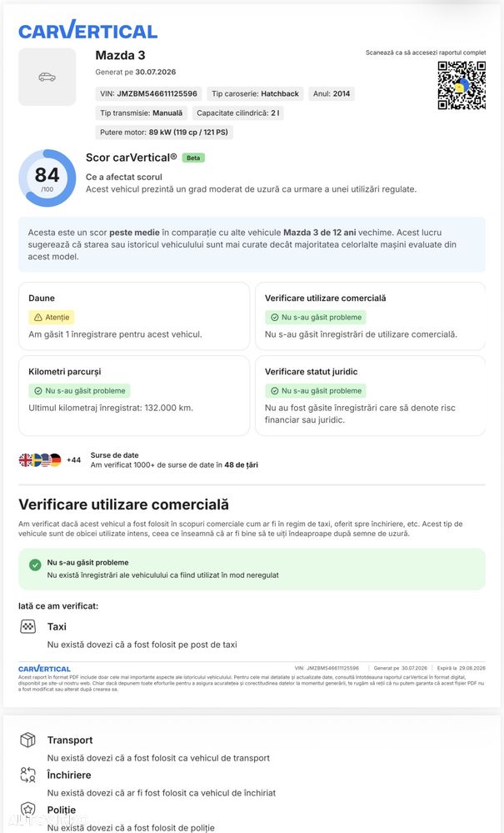The height and width of the screenshot is (833, 504).
Task: Open the Verificare statut juridic card
Action: (x=371, y=396)
